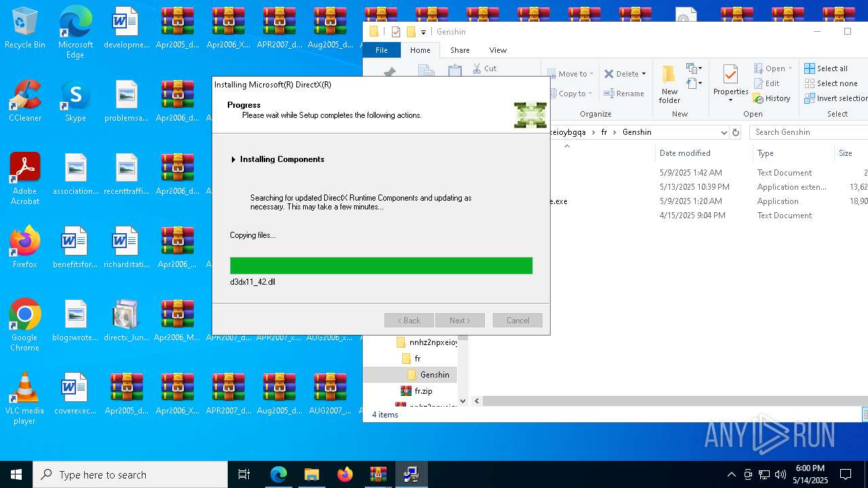Click the Back button in DirectX setup
The image size is (868, 488).
(409, 321)
